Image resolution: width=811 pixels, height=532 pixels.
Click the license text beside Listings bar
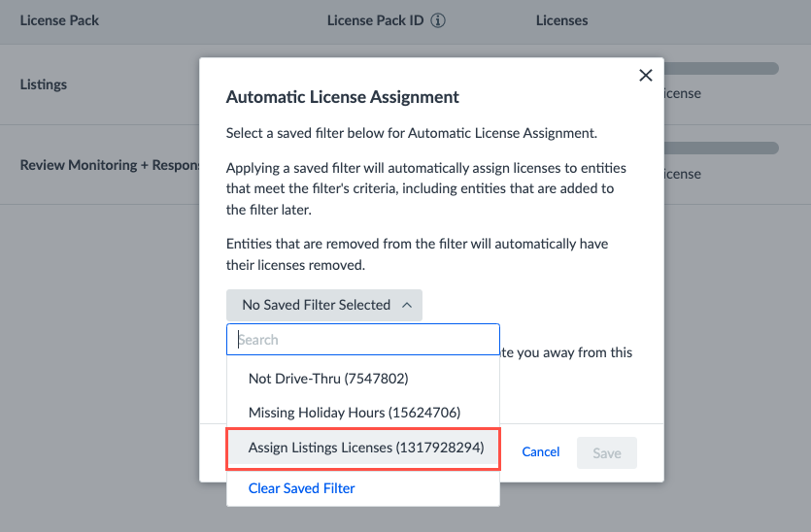(x=683, y=93)
